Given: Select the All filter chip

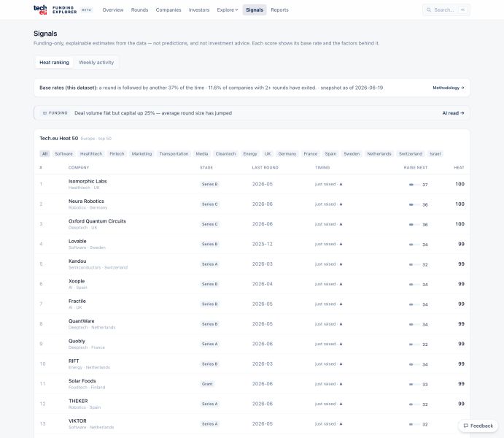Looking at the screenshot, I should click(44, 154).
